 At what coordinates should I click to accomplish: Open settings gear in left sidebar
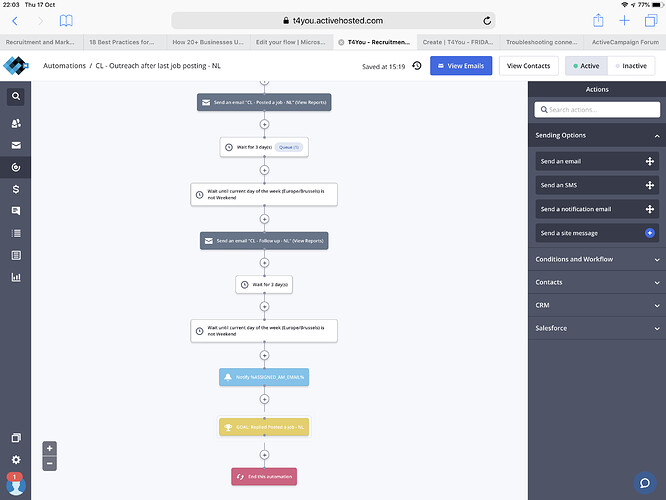click(x=16, y=459)
